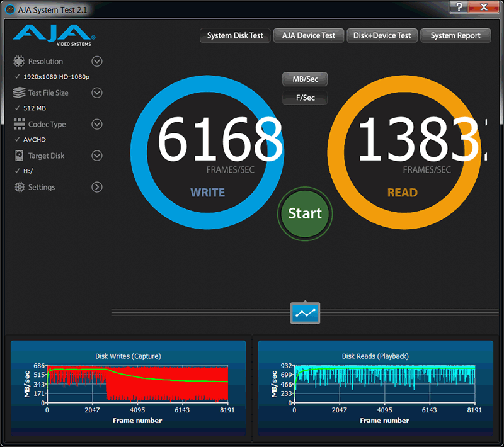Viewport: 504px width, 447px height.
Task: Click the WRITE label in blue gauge
Action: click(x=208, y=193)
